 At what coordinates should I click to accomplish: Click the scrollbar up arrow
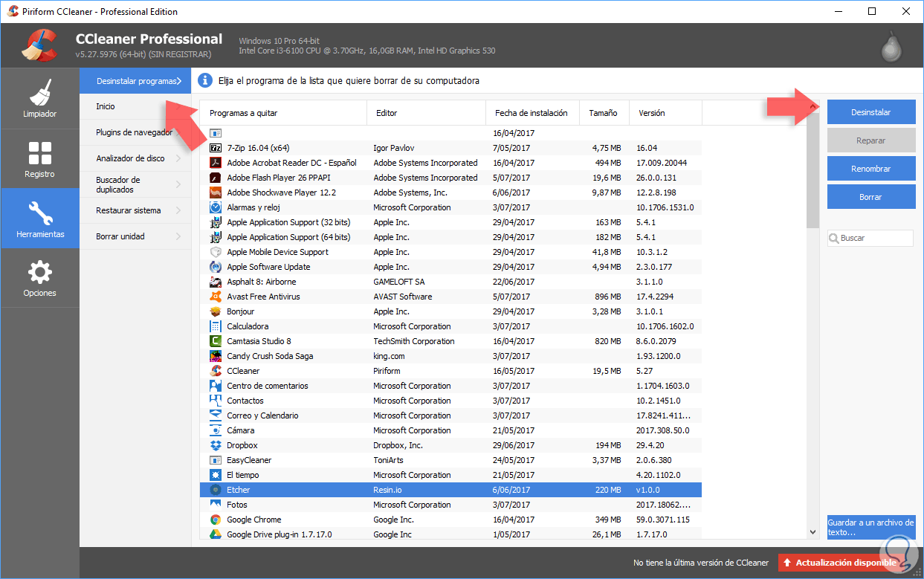coord(812,107)
